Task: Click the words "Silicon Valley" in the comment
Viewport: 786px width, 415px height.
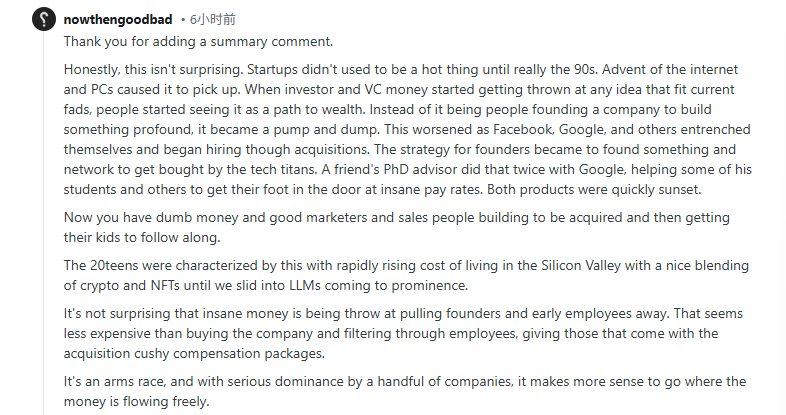Action: tap(596, 265)
